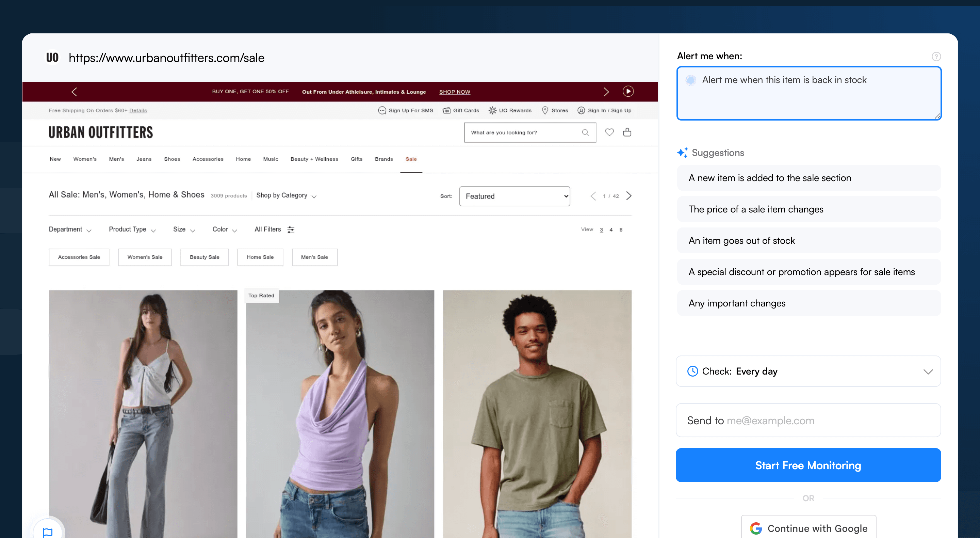The image size is (980, 538).
Task: Expand Product Type filter
Action: point(132,230)
